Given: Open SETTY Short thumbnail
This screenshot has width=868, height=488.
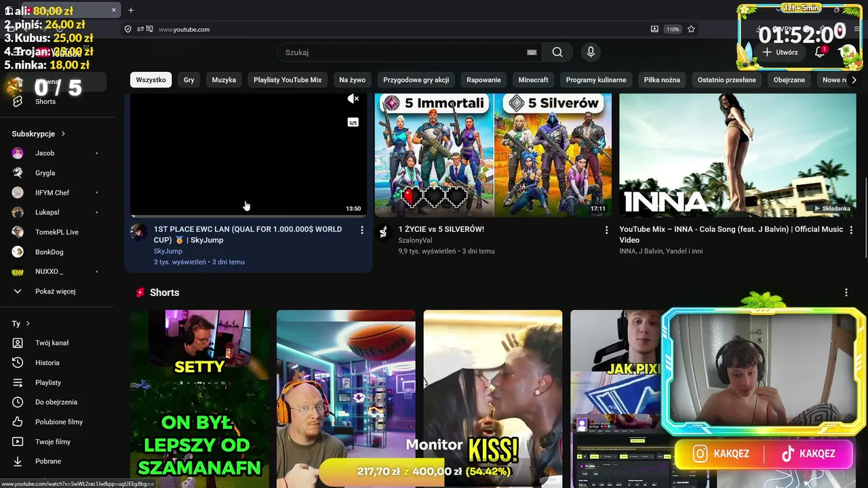Looking at the screenshot, I should click(199, 399).
